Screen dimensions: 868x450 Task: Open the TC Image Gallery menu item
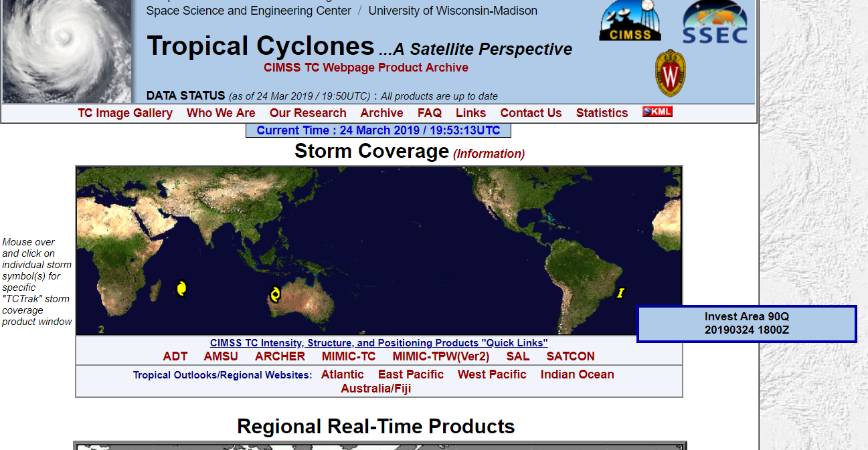pyautogui.click(x=125, y=113)
